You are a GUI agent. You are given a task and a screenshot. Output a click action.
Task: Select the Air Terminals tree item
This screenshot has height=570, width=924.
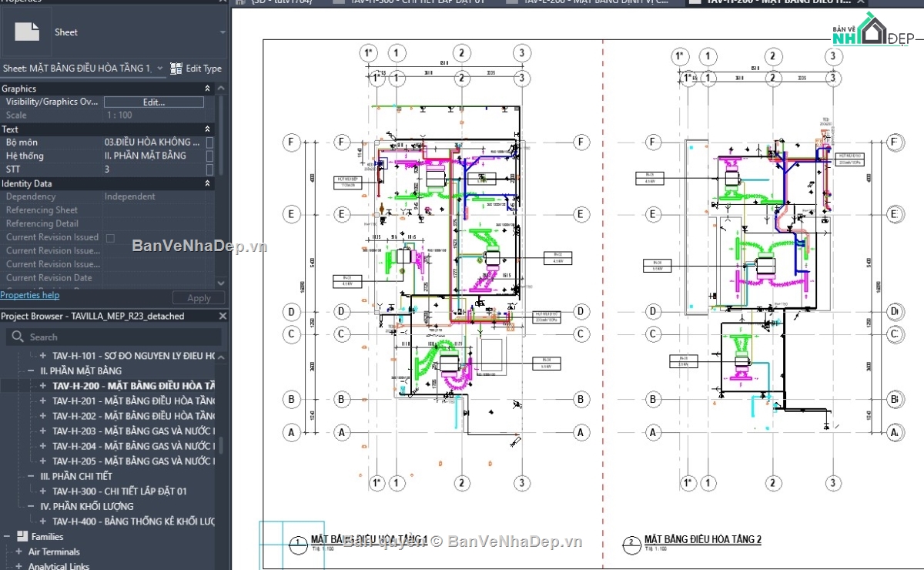click(x=54, y=552)
